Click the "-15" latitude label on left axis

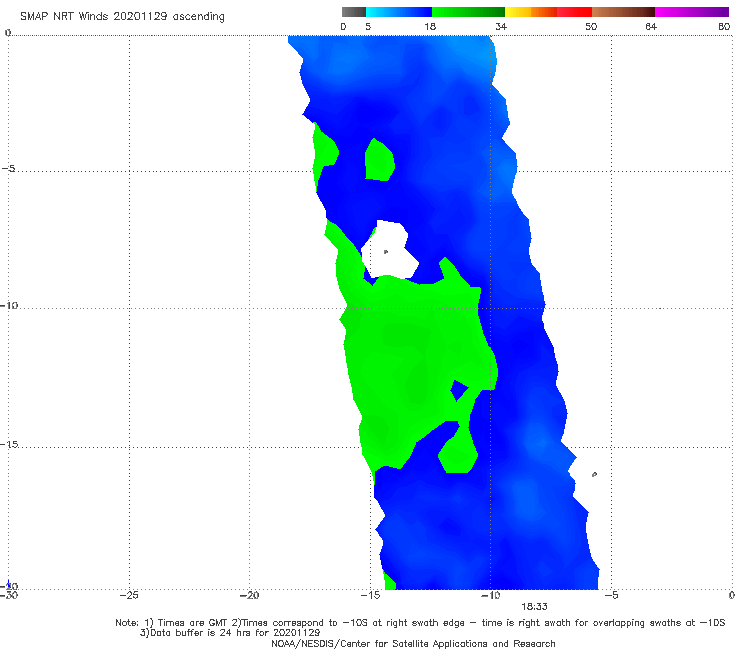click(x=9, y=444)
